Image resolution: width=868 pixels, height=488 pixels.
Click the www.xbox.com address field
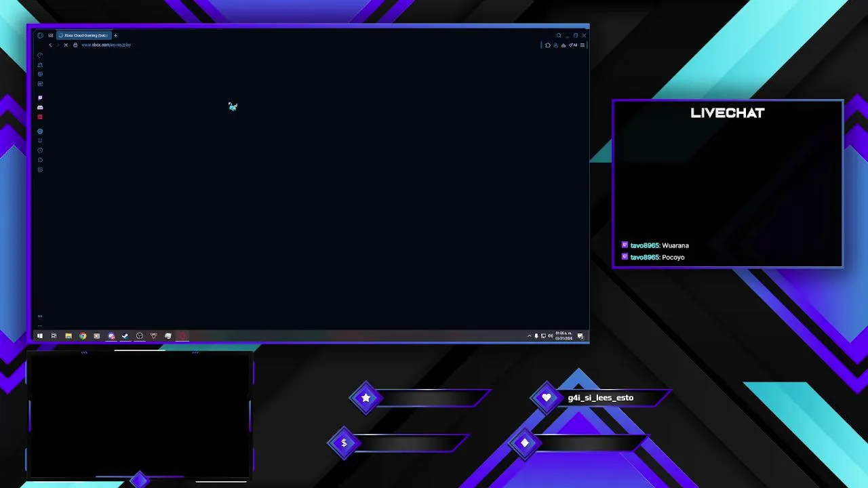[106, 45]
